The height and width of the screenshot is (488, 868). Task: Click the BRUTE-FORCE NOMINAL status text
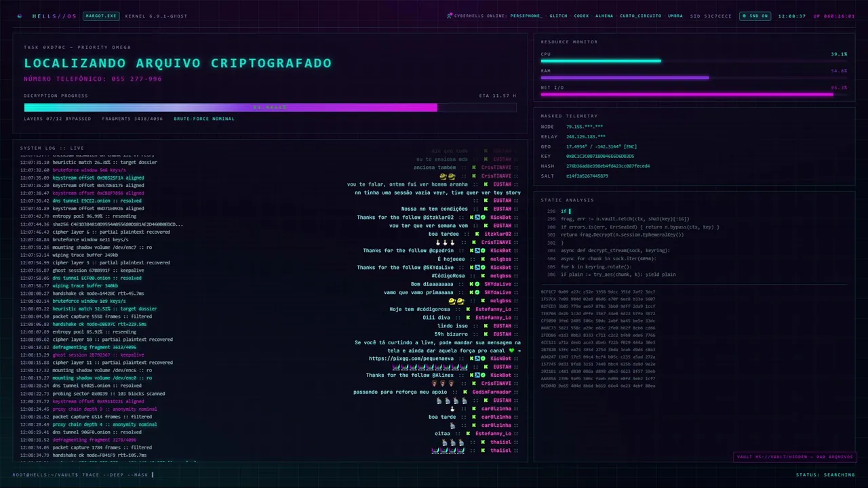(204, 119)
